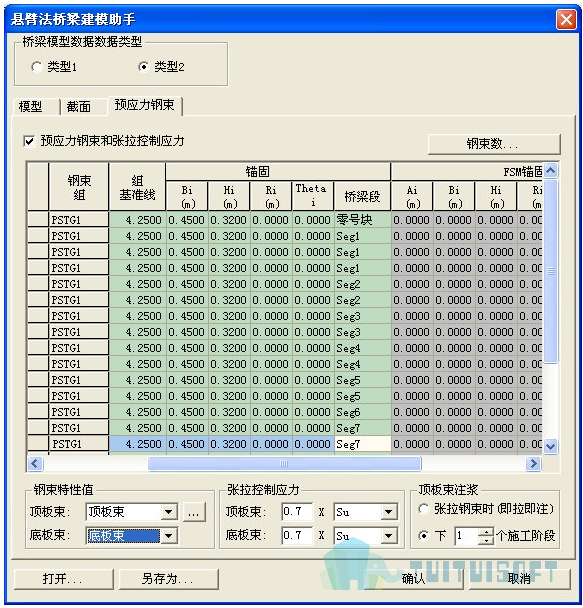Viewport: 583px width, 608px height.
Task: Click the vertical scrollbar thumb
Action: click(550, 271)
